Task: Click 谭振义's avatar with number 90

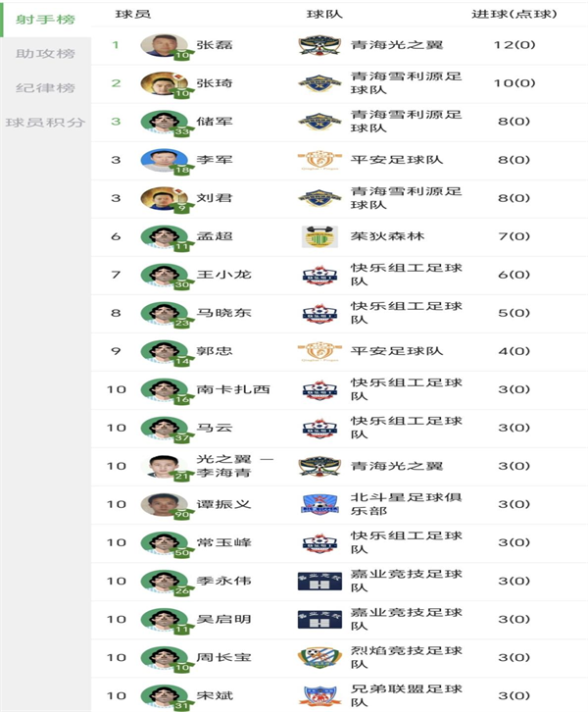Action: tap(164, 504)
